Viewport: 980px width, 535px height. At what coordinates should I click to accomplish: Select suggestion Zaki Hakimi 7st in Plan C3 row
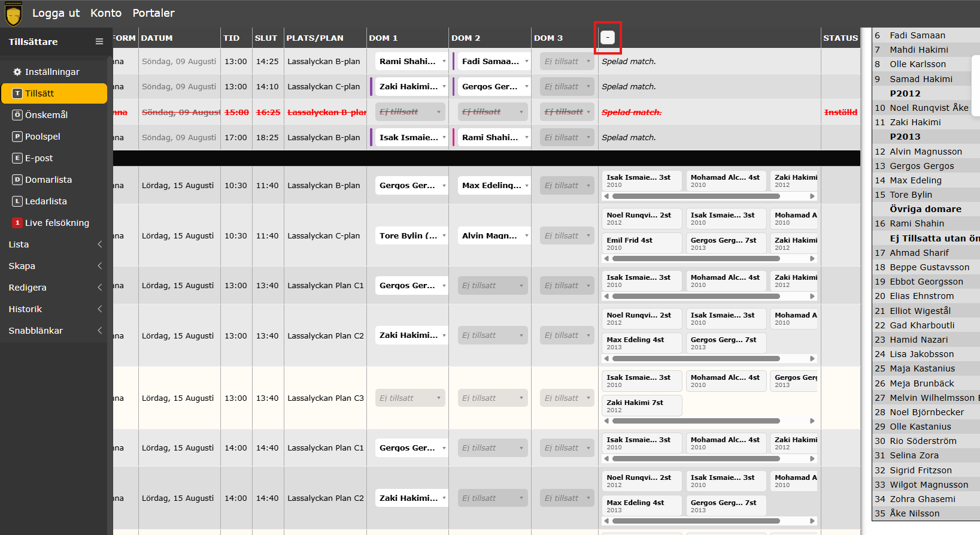point(642,406)
